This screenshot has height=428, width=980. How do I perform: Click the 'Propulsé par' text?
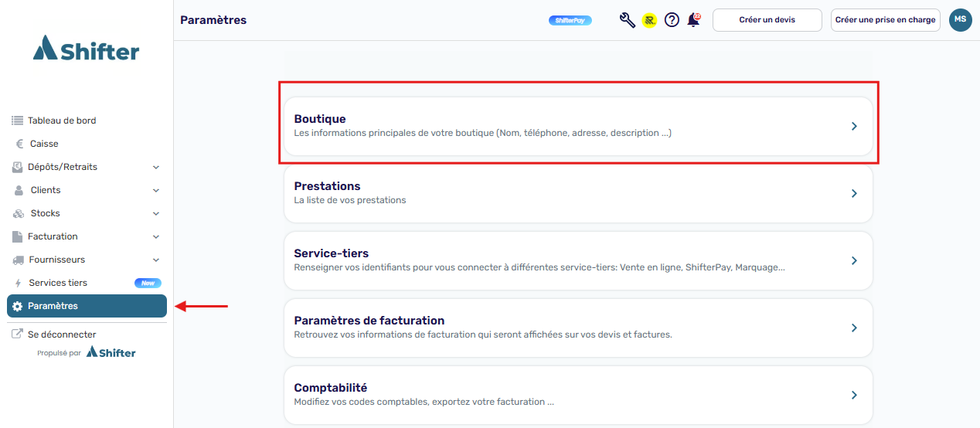(59, 353)
